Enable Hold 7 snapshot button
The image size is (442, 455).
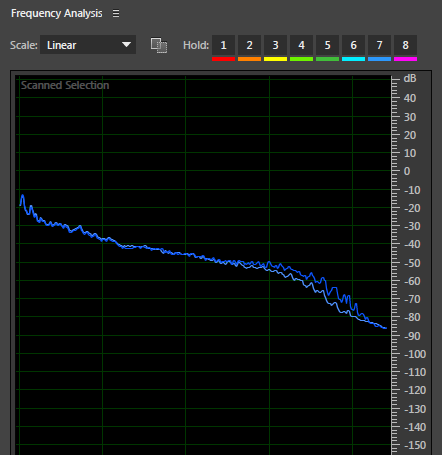point(379,45)
